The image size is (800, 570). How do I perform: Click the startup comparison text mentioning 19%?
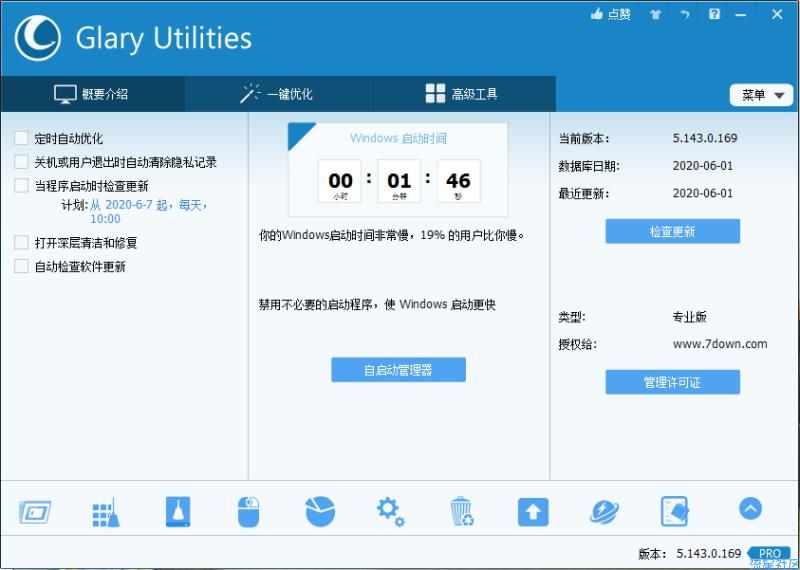[x=392, y=236]
